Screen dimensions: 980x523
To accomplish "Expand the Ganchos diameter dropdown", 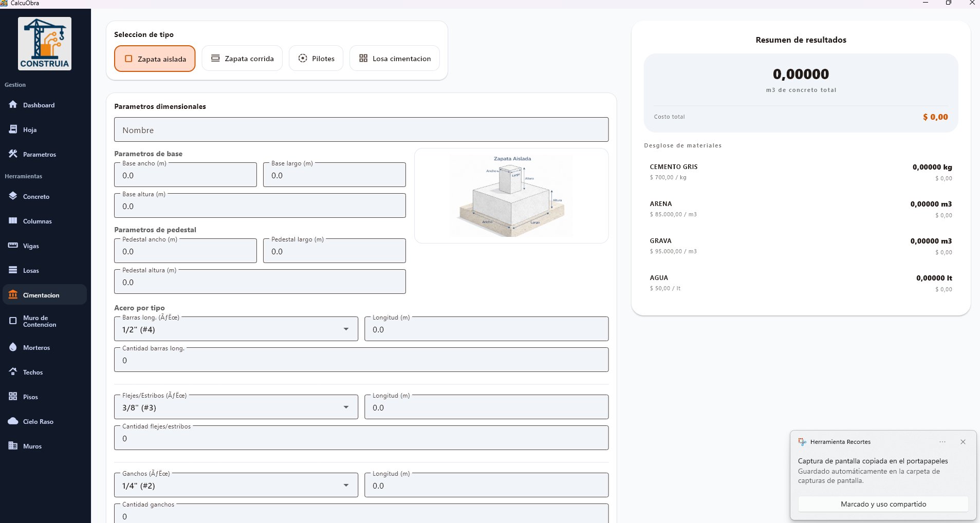I will tap(346, 485).
